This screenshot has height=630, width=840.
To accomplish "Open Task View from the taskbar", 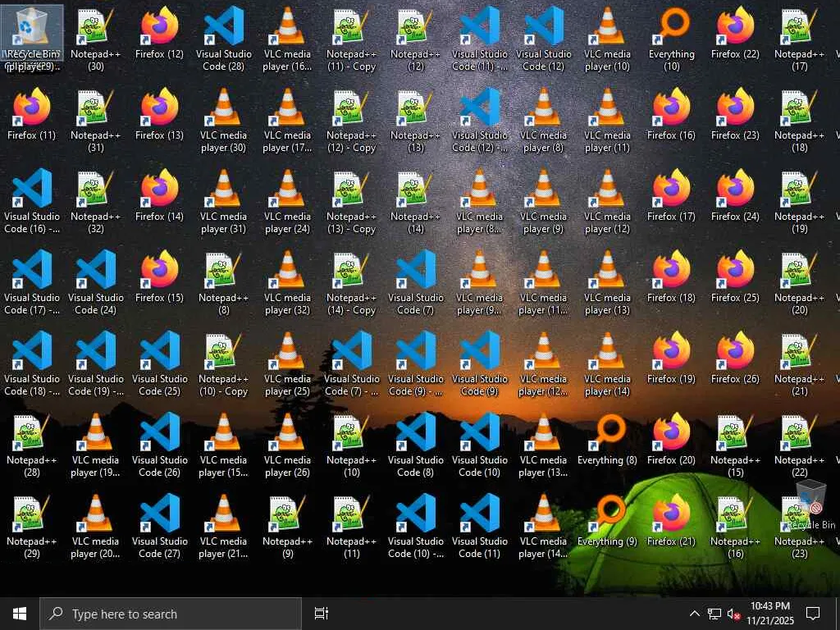I will point(321,614).
